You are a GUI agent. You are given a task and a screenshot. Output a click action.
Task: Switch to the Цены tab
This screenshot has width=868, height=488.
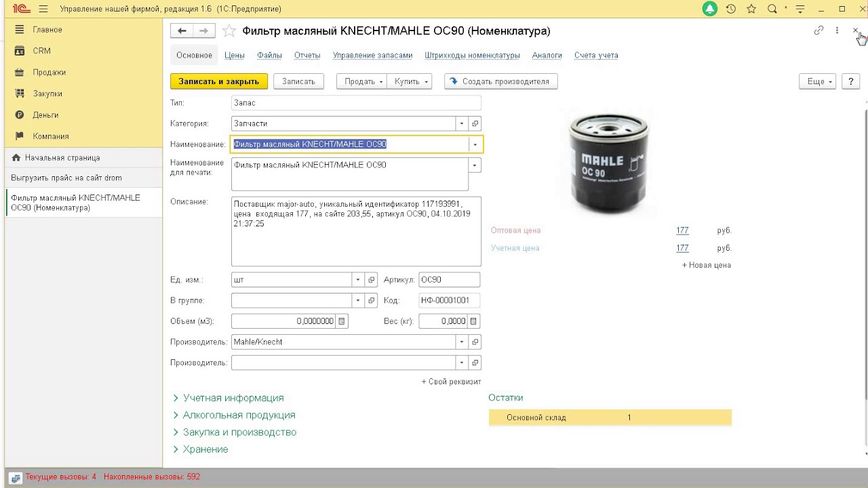234,56
